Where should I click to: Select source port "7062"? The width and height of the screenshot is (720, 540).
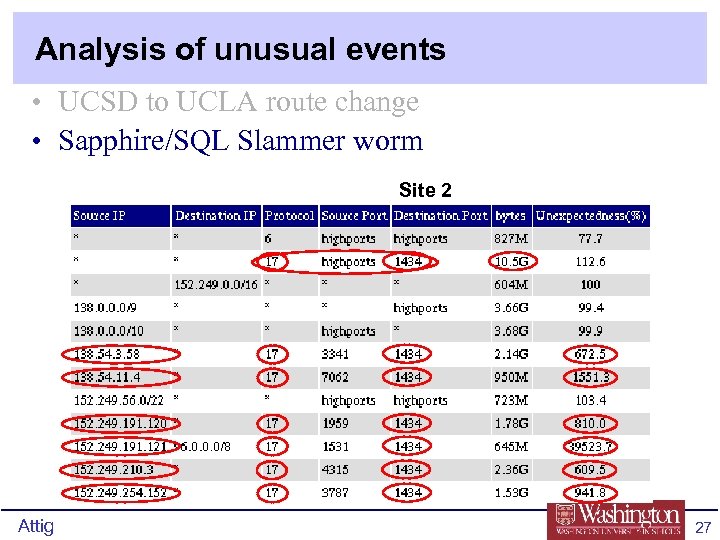point(335,377)
